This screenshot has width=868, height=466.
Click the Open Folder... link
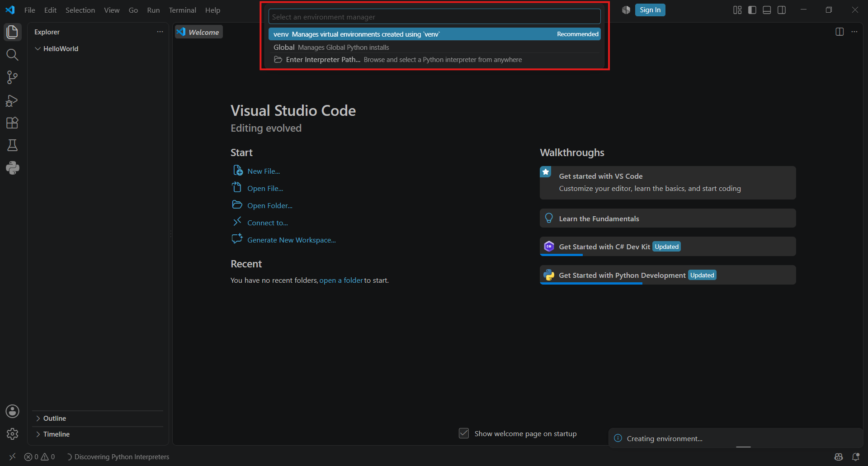click(270, 205)
